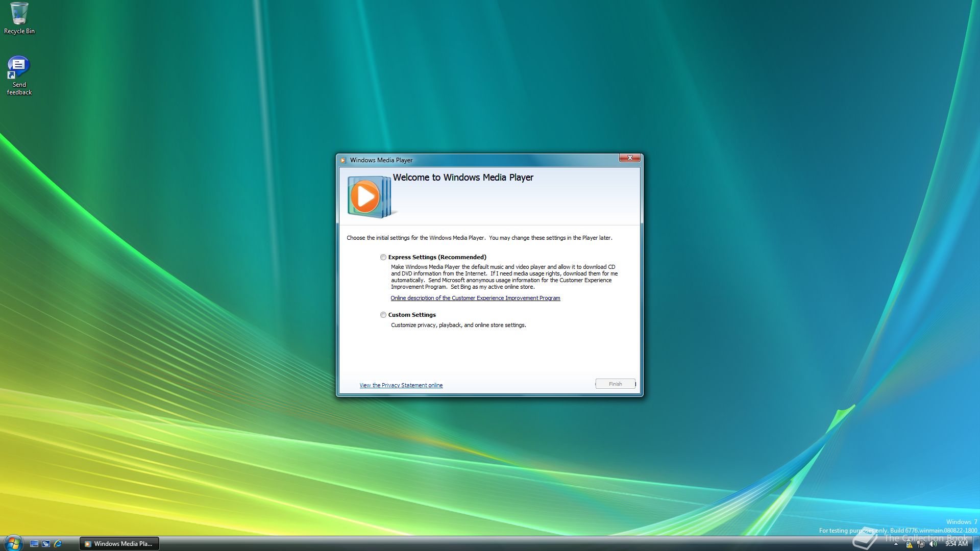Click the 9:54 AM taskbar clock
980x551 pixels.
tap(956, 544)
